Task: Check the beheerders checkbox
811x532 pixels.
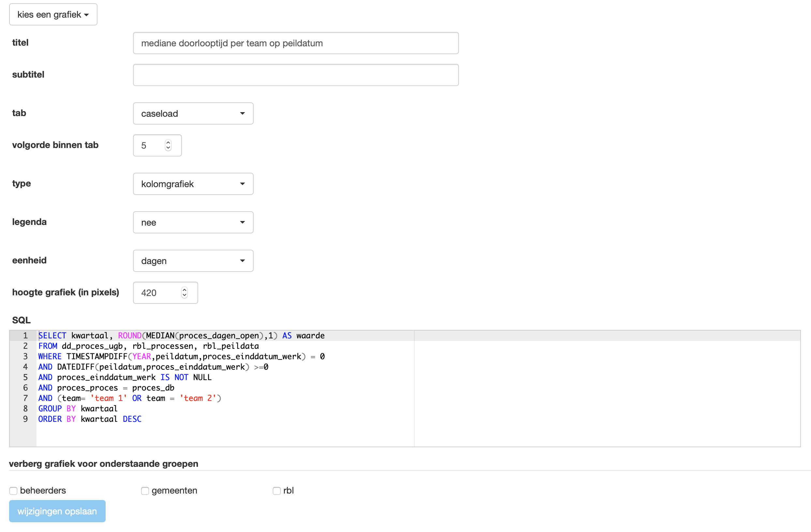Action: [13, 491]
